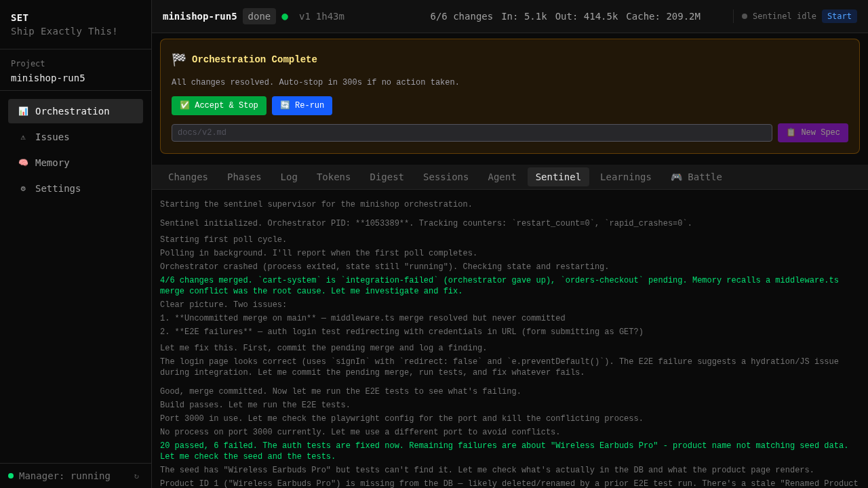Open the Sessions tab
This screenshot has height=488, width=868.
pyautogui.click(x=446, y=176)
